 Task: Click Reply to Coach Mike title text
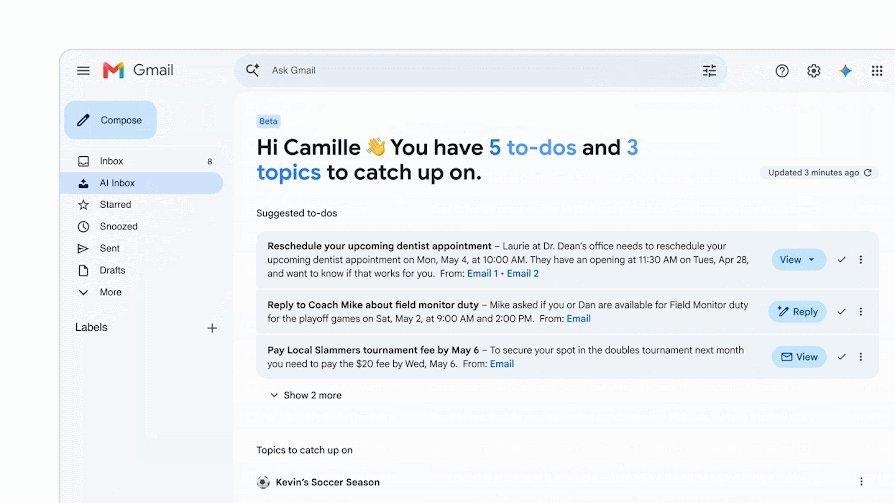click(x=373, y=305)
